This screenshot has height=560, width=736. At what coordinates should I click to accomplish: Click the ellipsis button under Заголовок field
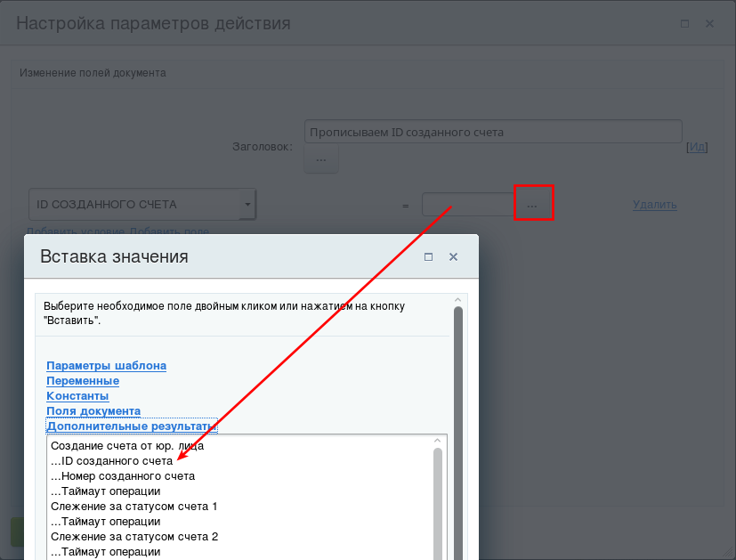click(x=321, y=159)
